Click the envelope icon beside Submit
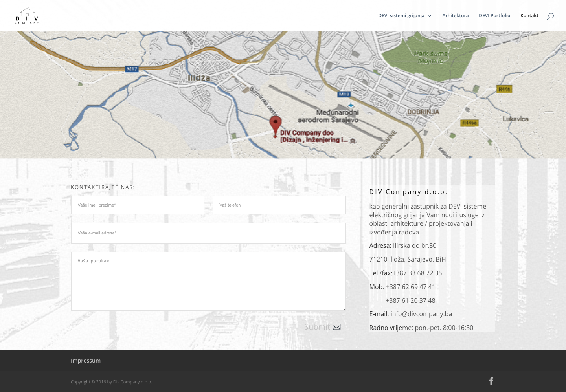The height and width of the screenshot is (392, 566). click(336, 327)
